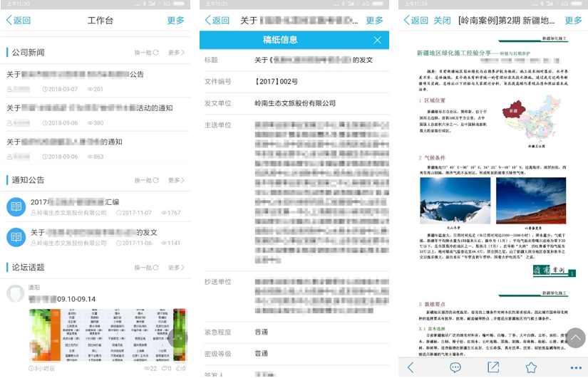588x378 pixels.
Task: Select document number 【2017】002号
Action: [x=277, y=81]
